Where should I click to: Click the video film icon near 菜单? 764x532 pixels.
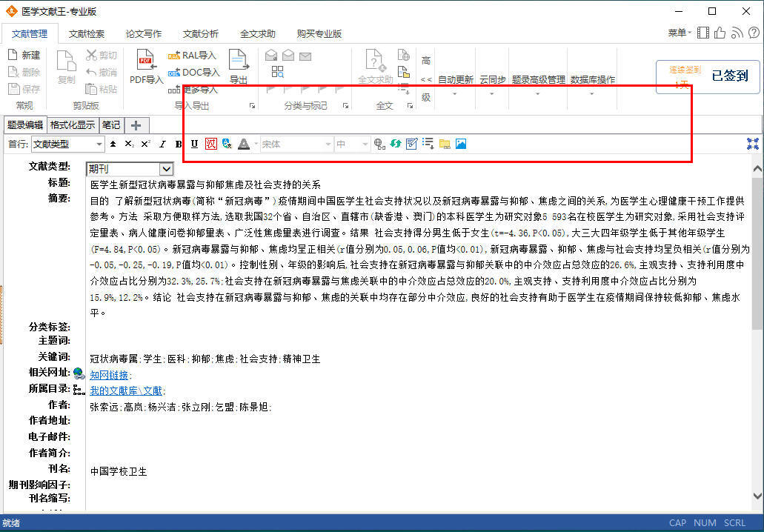702,33
